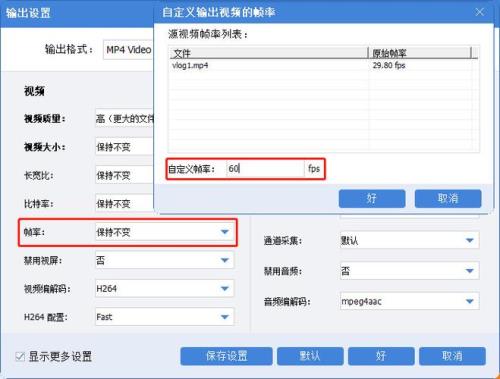Image resolution: width=500 pixels, height=379 pixels.
Task: Confirm custom frame rate with 好 button
Action: pos(372,199)
